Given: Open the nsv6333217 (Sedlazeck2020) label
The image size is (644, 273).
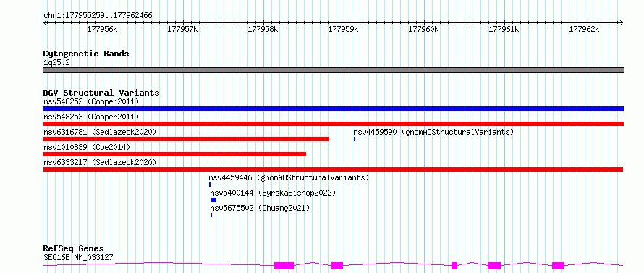Looking at the screenshot, I should coord(100,162).
